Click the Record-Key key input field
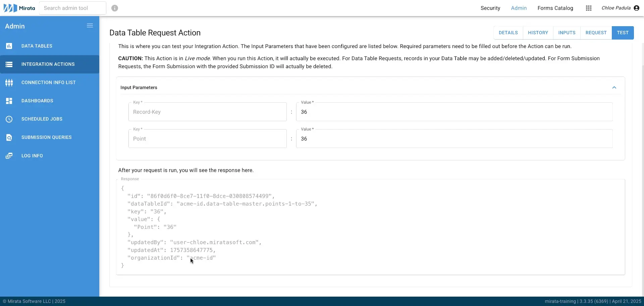 tap(207, 112)
